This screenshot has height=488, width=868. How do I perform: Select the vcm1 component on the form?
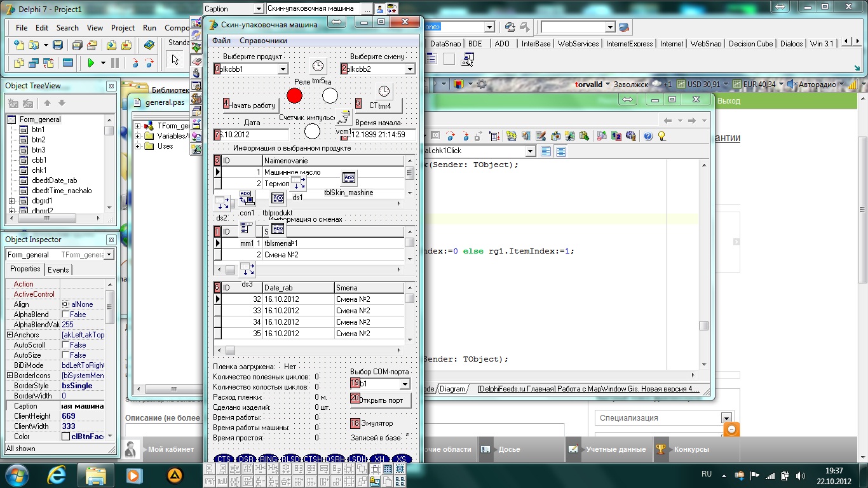click(344, 117)
